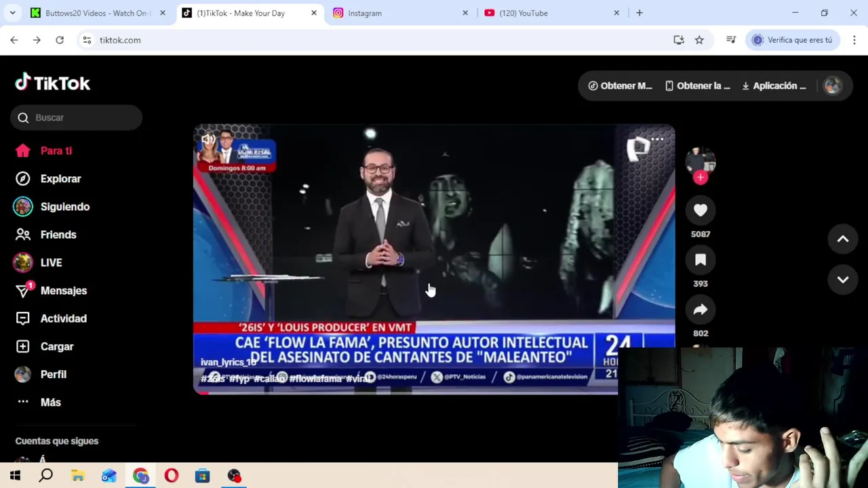Open a new browser tab

[x=639, y=13]
